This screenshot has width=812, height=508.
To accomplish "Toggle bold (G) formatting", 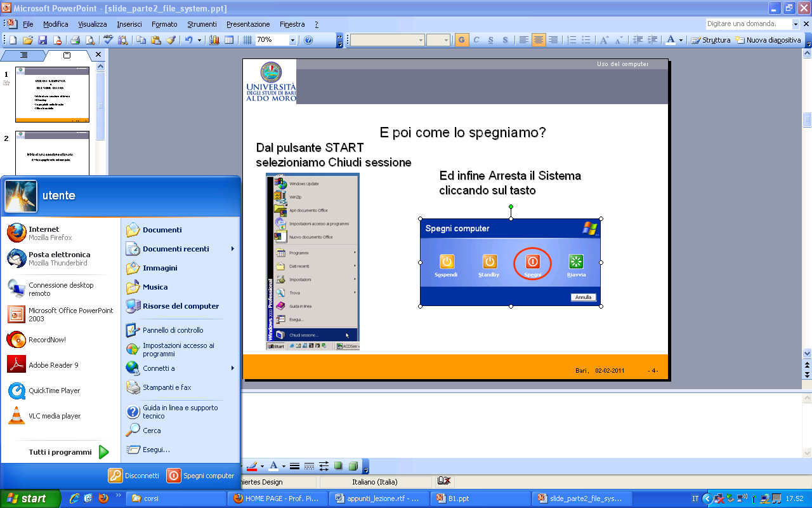I will [461, 40].
